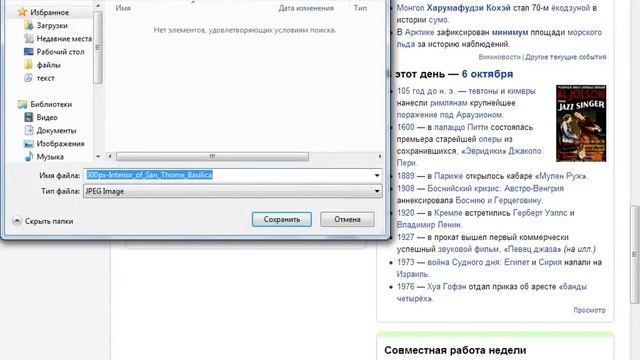The height and width of the screenshot is (360, 640).
Task: Click the Документы library icon
Action: pos(28,130)
